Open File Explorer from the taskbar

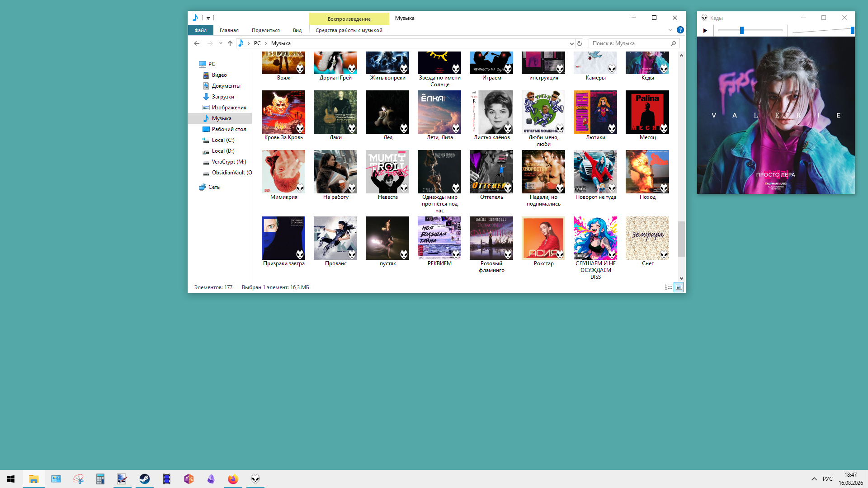click(33, 479)
